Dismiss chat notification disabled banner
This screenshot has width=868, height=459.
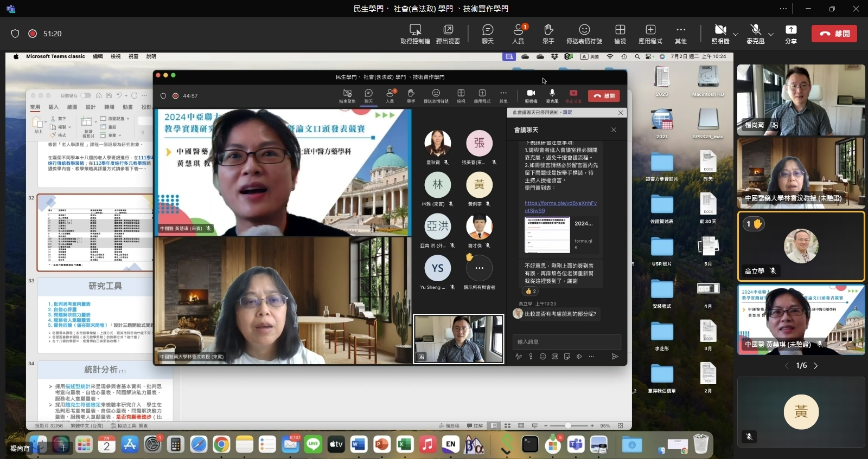pos(621,113)
